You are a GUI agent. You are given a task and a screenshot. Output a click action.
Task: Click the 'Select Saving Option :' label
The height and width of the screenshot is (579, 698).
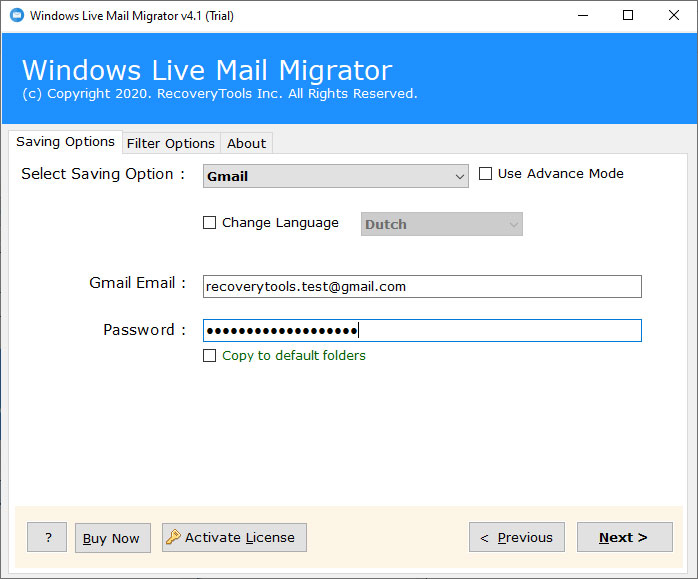pos(103,174)
